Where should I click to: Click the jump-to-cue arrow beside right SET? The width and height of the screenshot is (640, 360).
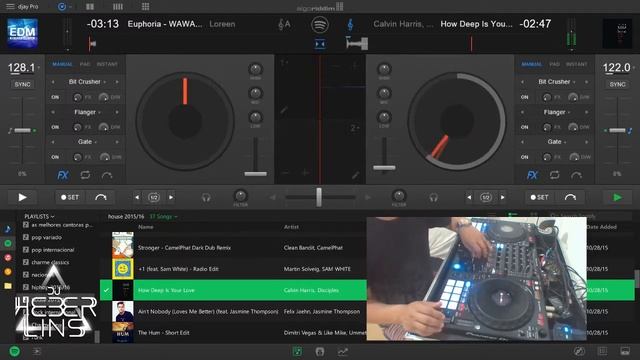point(570,197)
